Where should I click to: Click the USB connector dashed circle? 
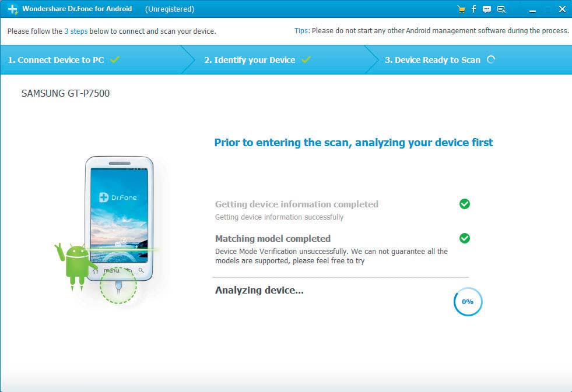118,286
